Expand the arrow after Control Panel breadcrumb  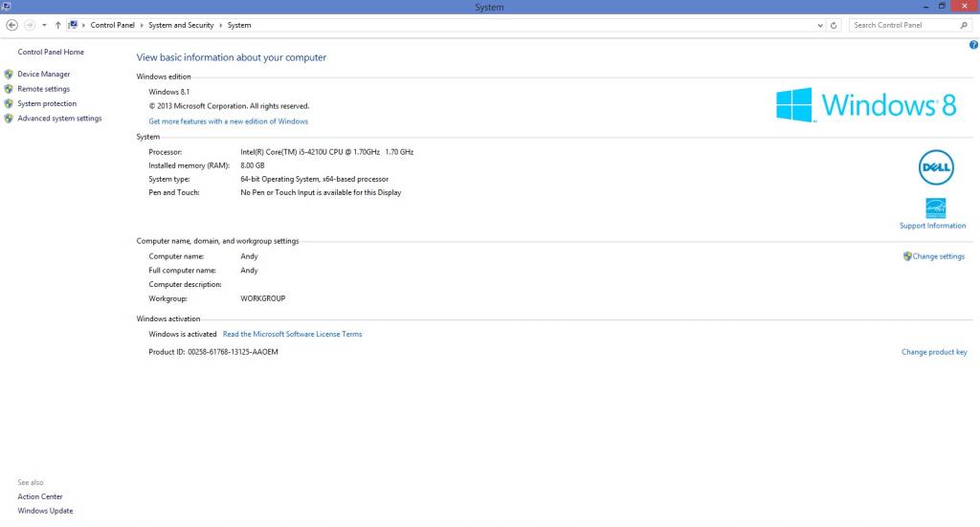tap(142, 25)
